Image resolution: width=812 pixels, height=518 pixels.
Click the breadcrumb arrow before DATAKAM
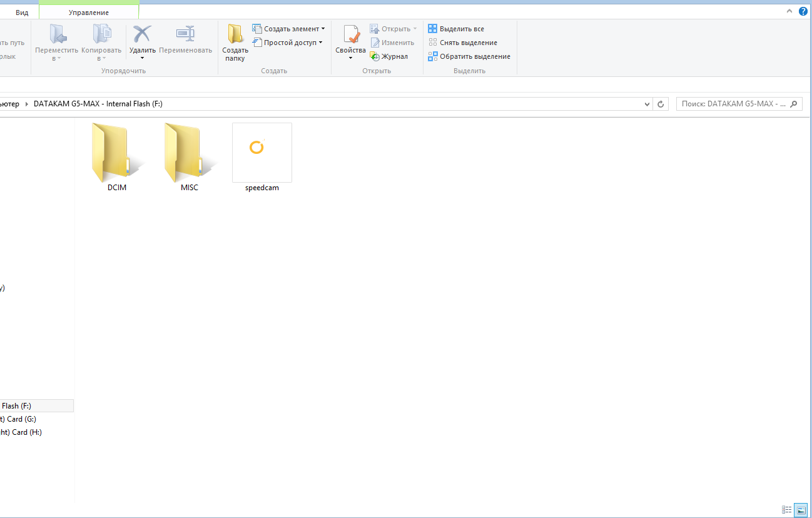point(27,104)
